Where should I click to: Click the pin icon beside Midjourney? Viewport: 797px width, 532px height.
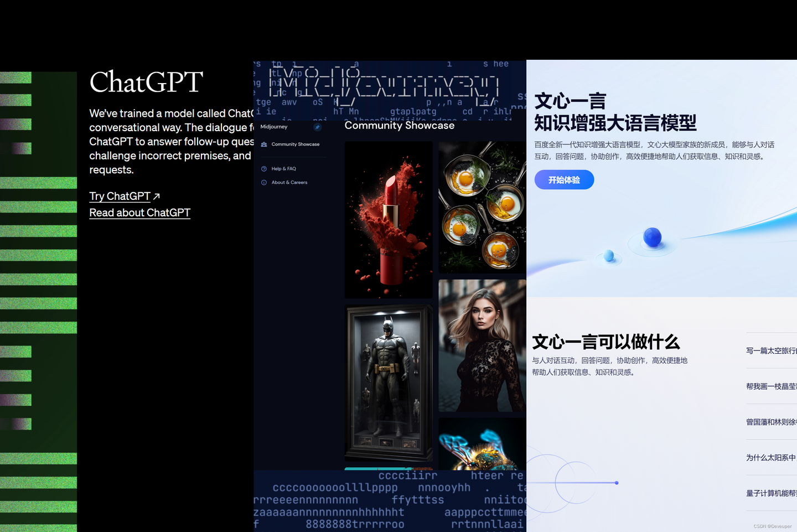(x=317, y=127)
